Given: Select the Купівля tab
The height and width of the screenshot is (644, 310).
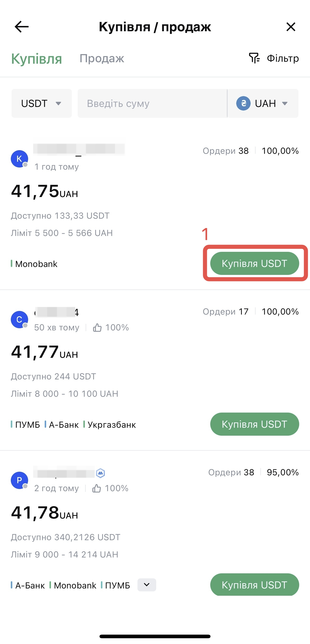Looking at the screenshot, I should coord(37,59).
